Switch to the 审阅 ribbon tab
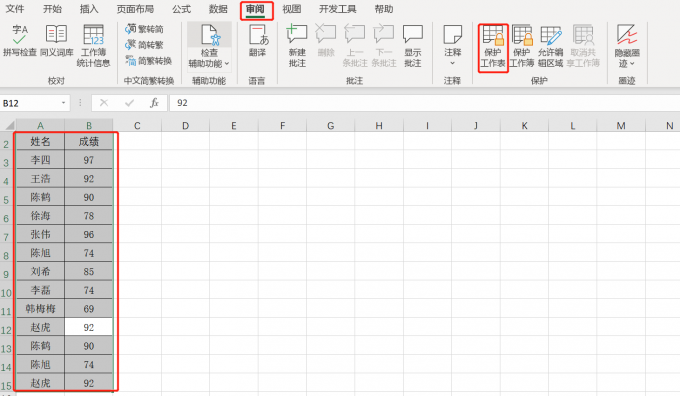 click(x=255, y=9)
